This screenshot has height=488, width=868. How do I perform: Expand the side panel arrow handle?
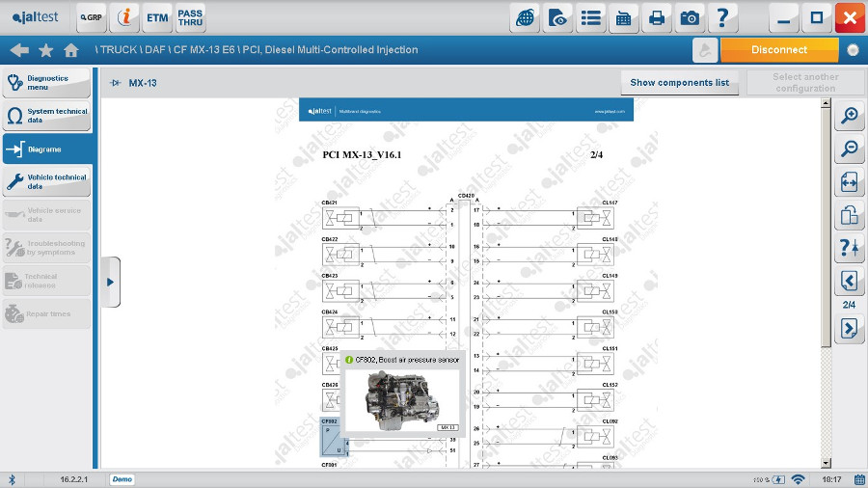point(111,282)
